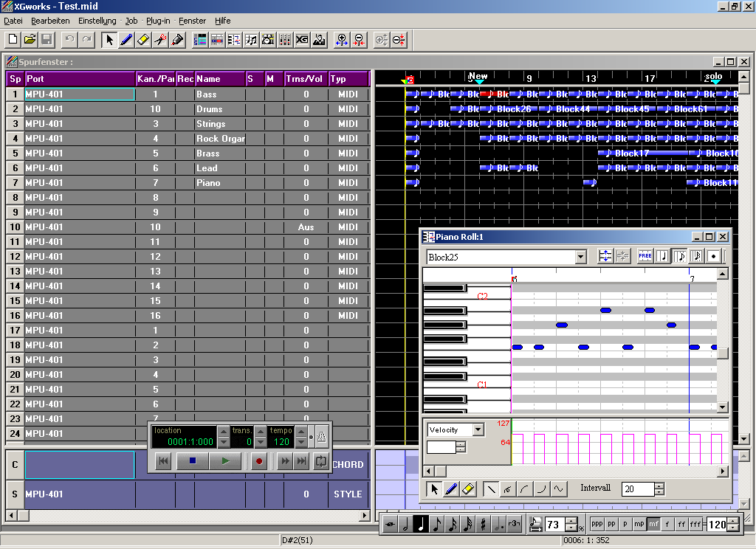The image size is (756, 549).
Task: Toggle the sharp accidental icon
Action: click(483, 525)
